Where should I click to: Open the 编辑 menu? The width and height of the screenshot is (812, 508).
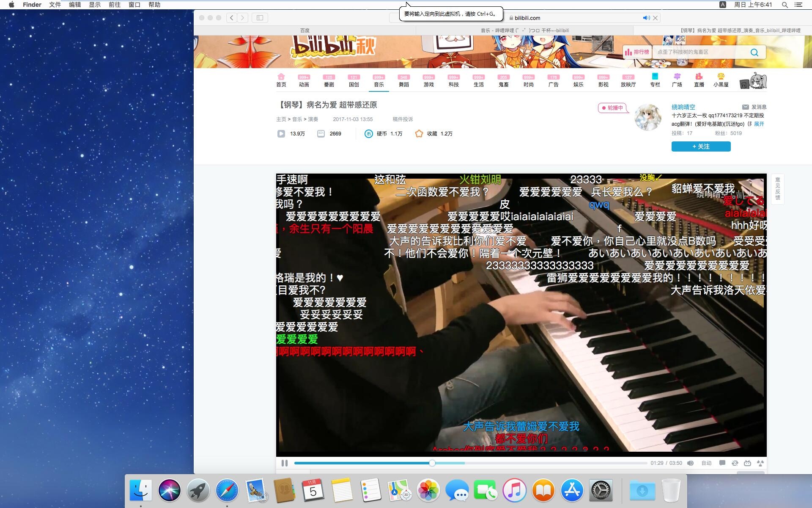pyautogui.click(x=75, y=5)
